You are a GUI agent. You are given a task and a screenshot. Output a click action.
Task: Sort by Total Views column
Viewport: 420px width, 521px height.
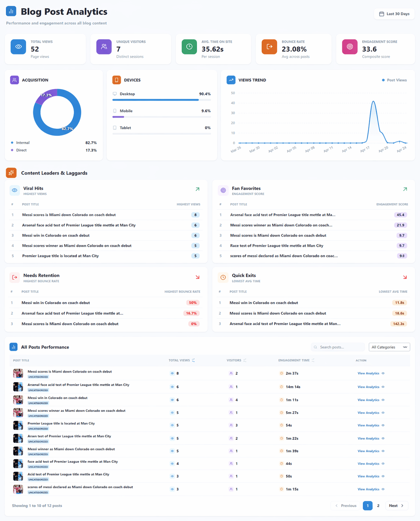coord(182,360)
